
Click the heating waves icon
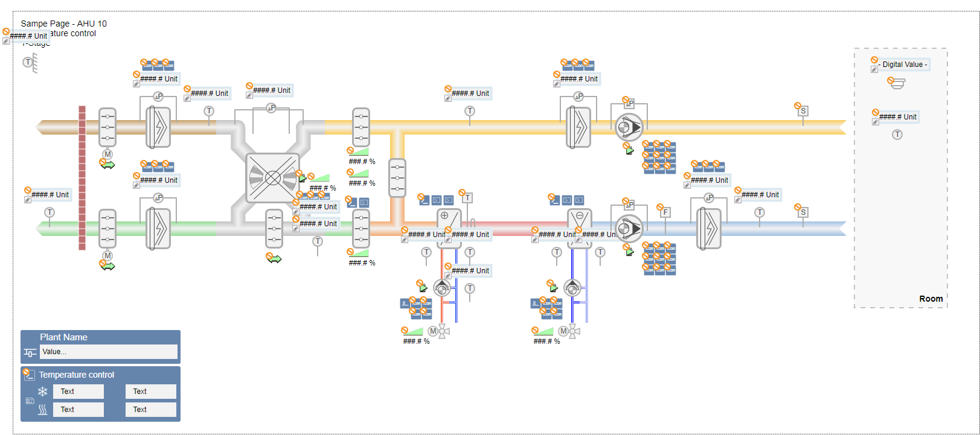43,410
